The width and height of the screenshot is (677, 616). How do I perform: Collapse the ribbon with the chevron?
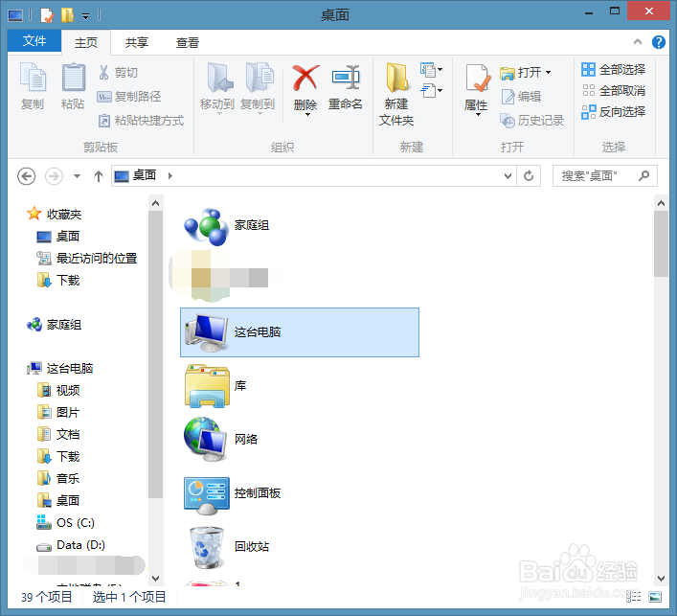638,42
